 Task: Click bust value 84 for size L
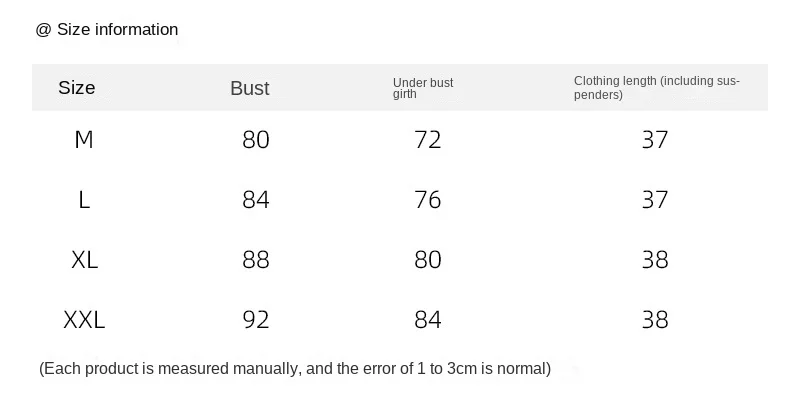[256, 200]
